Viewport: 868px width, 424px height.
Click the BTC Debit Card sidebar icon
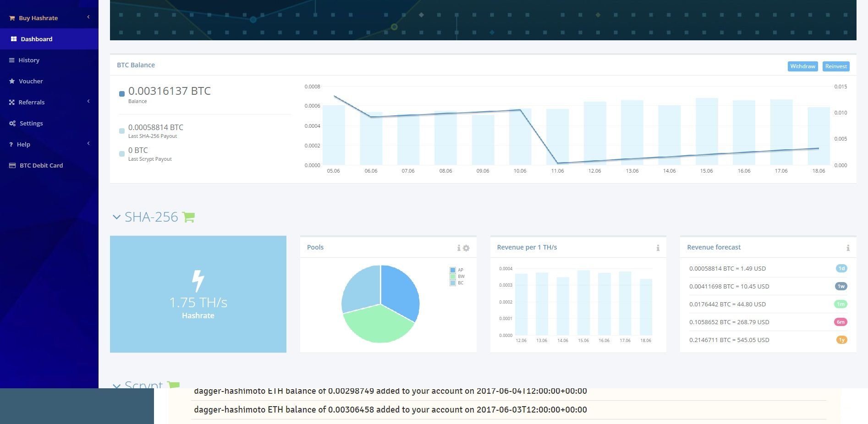[x=12, y=165]
